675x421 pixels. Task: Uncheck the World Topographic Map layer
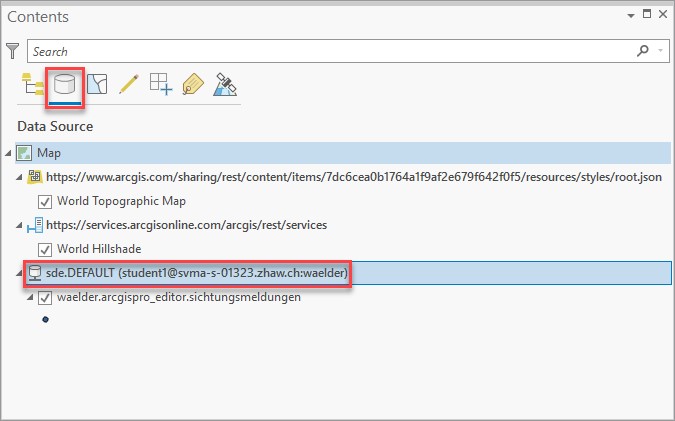pyautogui.click(x=44, y=201)
